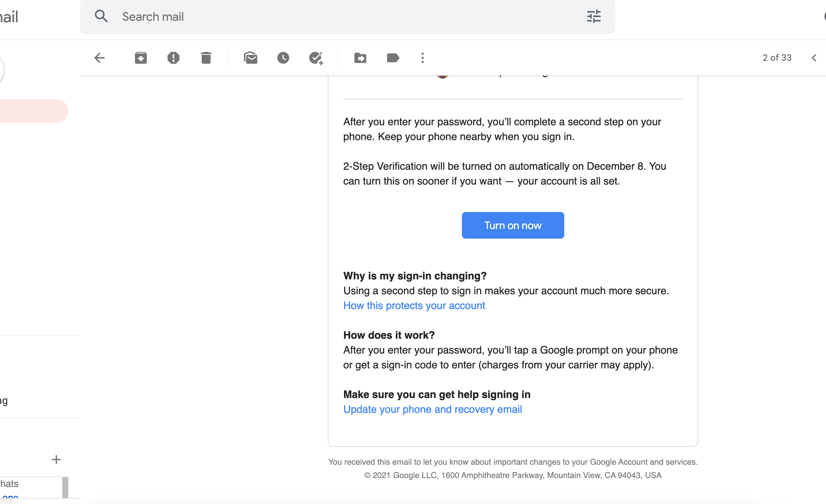826x504 pixels.
Task: Click the 2 of 33 counter text
Action: coord(777,58)
